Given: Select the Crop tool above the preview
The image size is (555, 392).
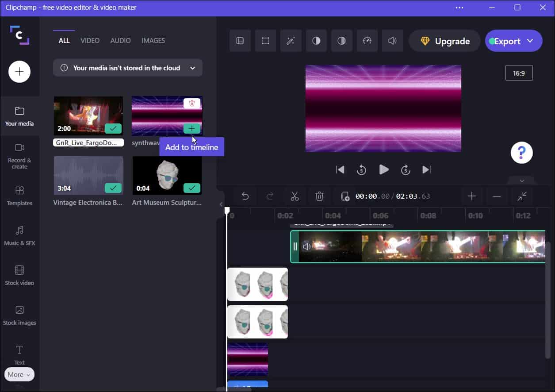Looking at the screenshot, I should point(265,40).
